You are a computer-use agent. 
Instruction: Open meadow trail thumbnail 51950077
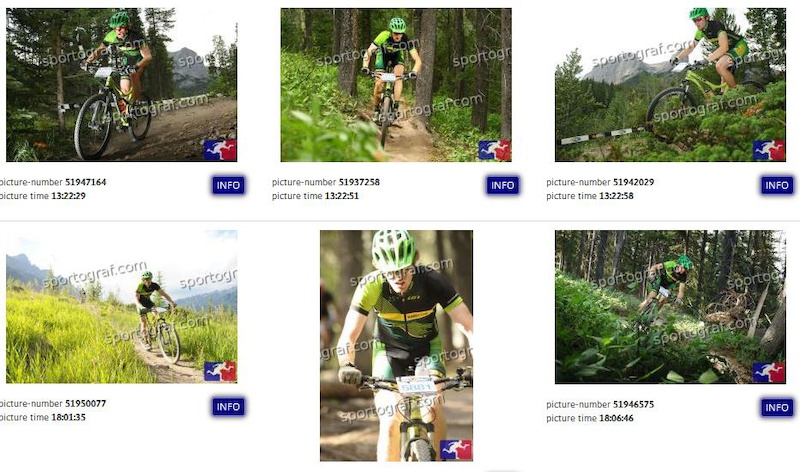pyautogui.click(x=121, y=307)
